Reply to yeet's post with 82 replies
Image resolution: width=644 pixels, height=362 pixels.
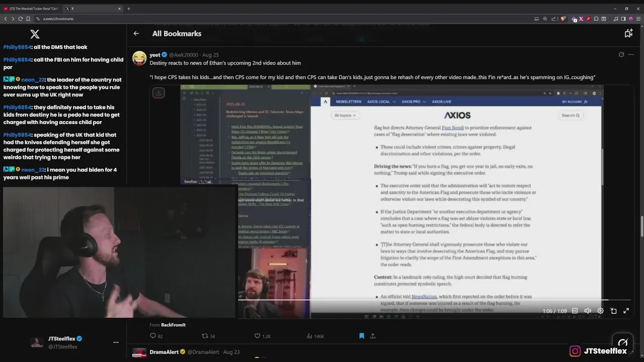[x=156, y=336]
